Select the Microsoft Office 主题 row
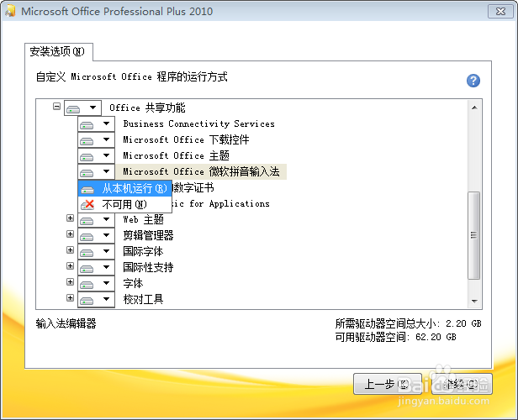The image size is (518, 420). pos(176,155)
